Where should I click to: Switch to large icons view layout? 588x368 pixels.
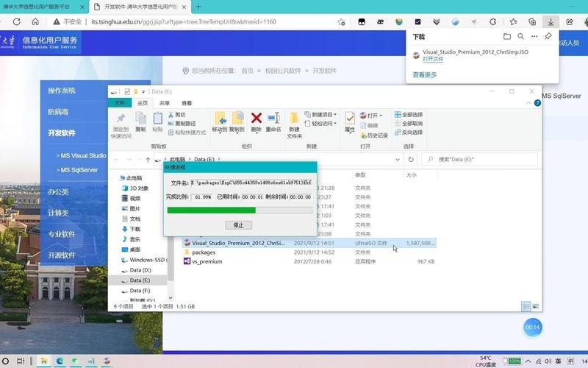[x=536, y=306]
